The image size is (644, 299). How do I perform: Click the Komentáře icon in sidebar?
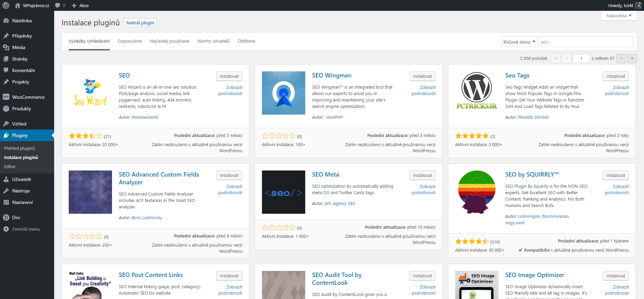click(6, 70)
